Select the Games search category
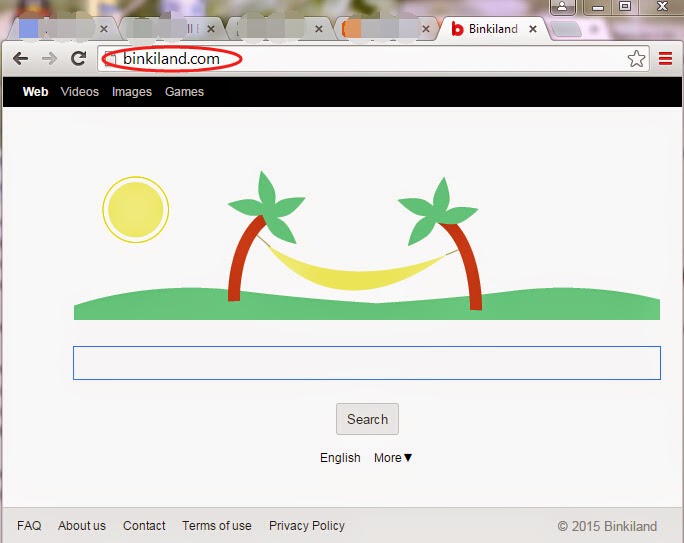The image size is (684, 543). click(x=184, y=92)
